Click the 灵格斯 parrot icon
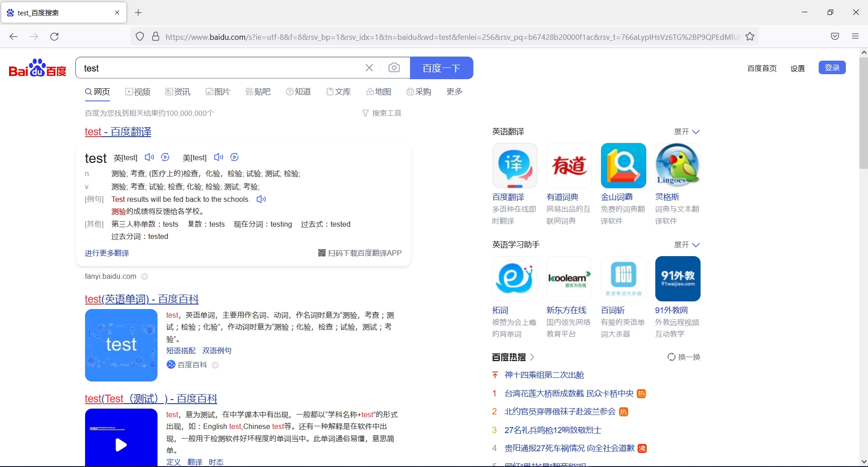The width and height of the screenshot is (868, 467). (x=677, y=166)
